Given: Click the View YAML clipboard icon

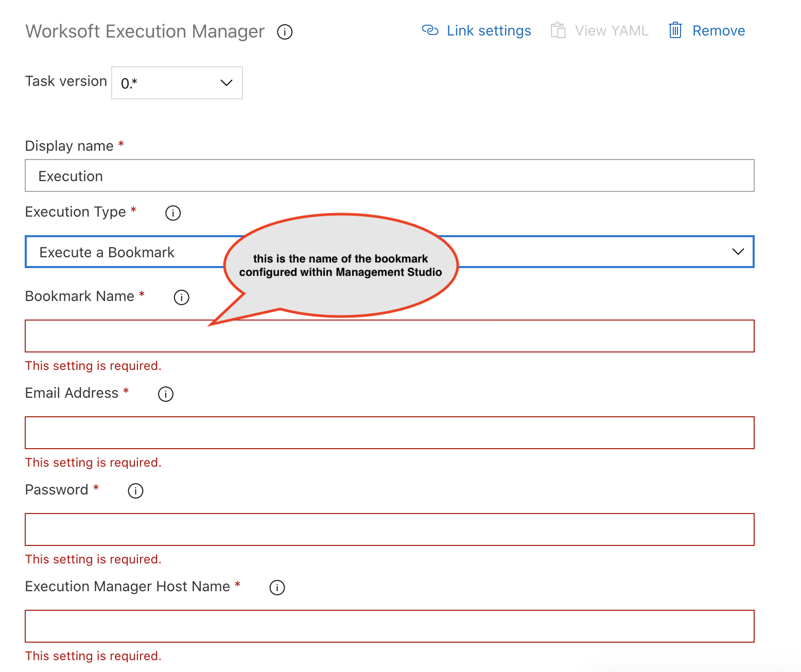Looking at the screenshot, I should [x=558, y=30].
